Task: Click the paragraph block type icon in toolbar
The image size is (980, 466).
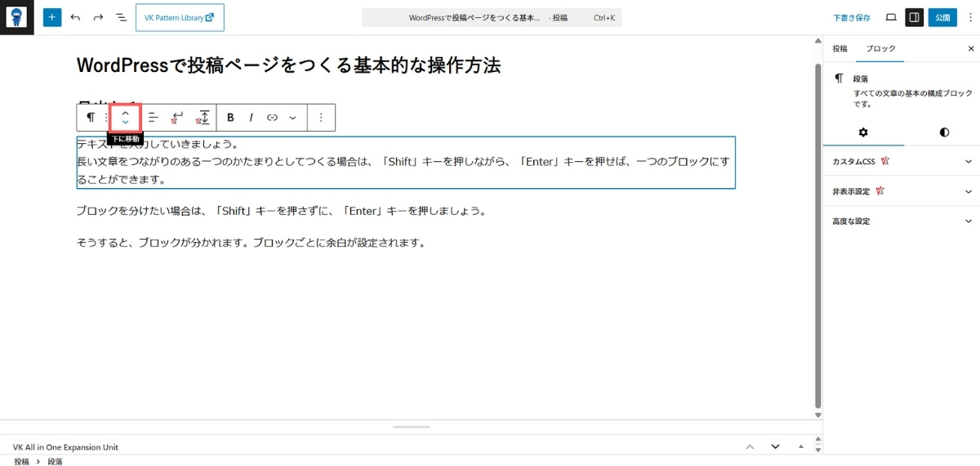Action: point(90,118)
